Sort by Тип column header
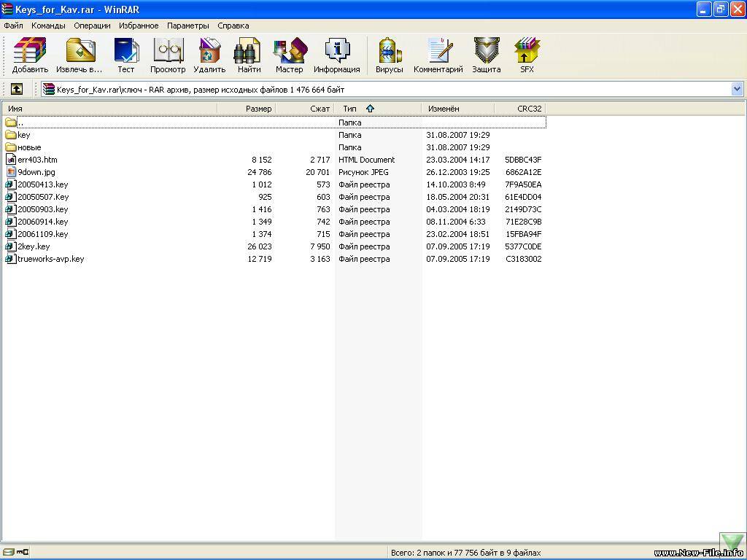Screen dimensions: 747x560 pyautogui.click(x=350, y=109)
